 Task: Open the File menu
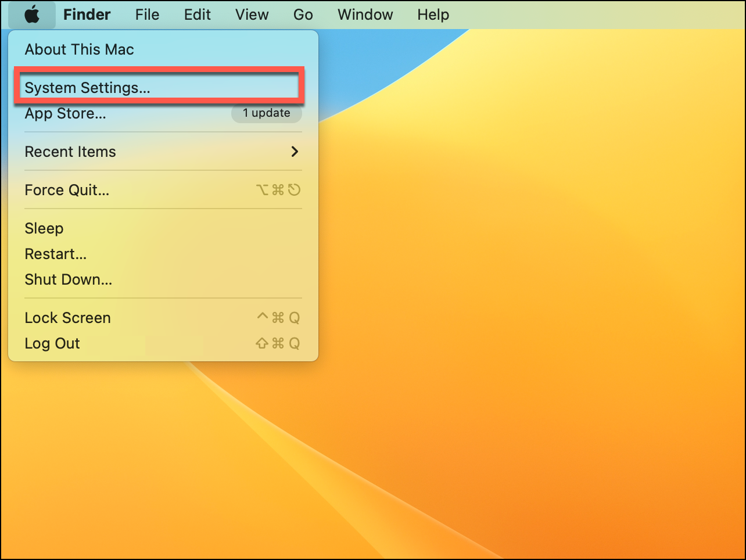(x=147, y=15)
